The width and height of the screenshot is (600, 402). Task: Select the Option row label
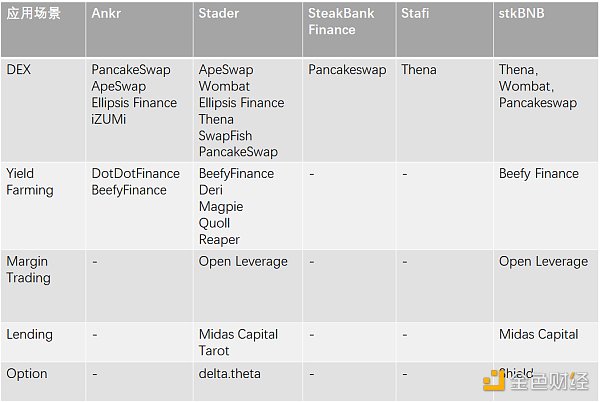point(27,372)
